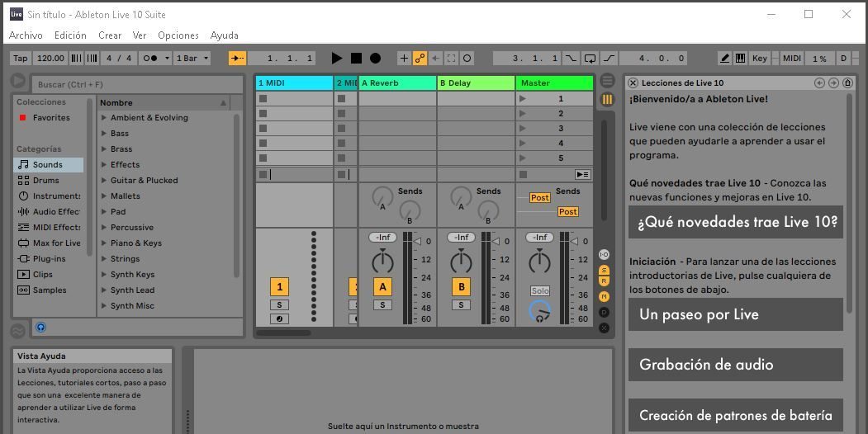
Task: Expand the Strings folder
Action: click(104, 259)
